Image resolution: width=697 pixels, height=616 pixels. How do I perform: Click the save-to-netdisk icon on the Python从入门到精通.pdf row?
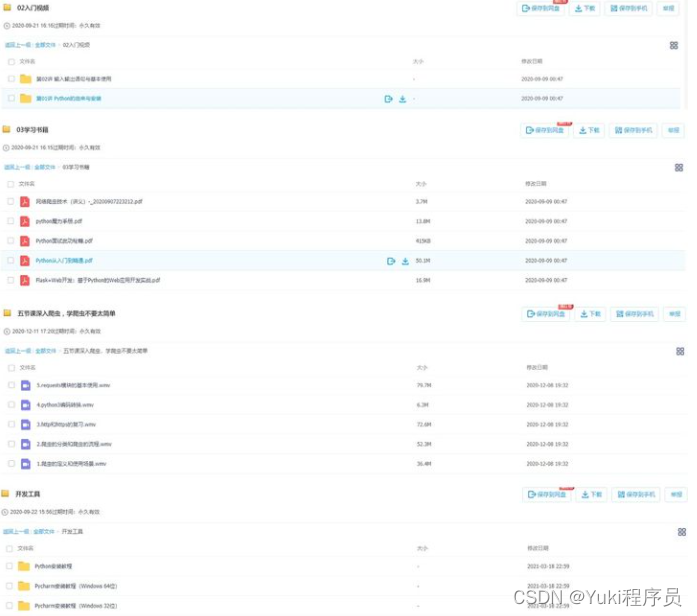(391, 261)
